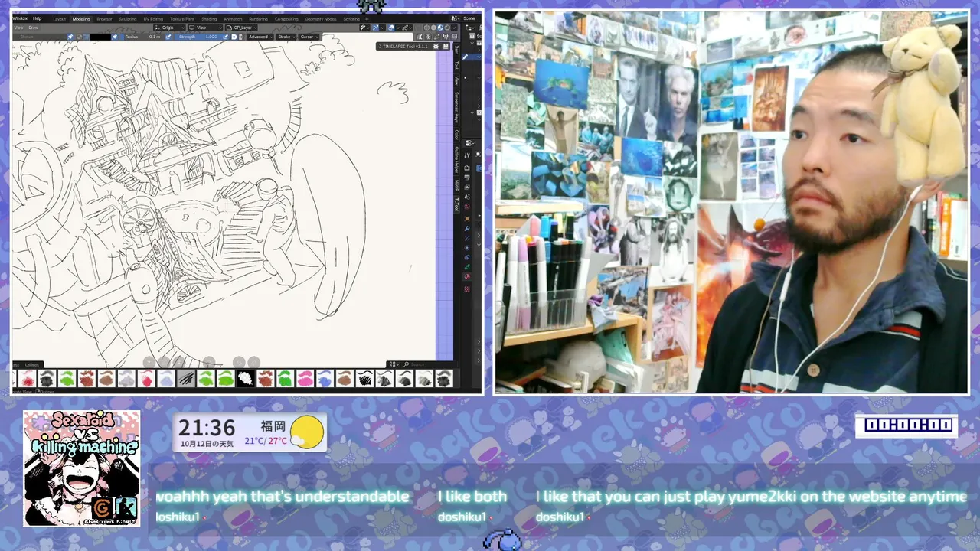The width and height of the screenshot is (980, 551).
Task: Expand the Cursor settings popover
Action: point(309,37)
